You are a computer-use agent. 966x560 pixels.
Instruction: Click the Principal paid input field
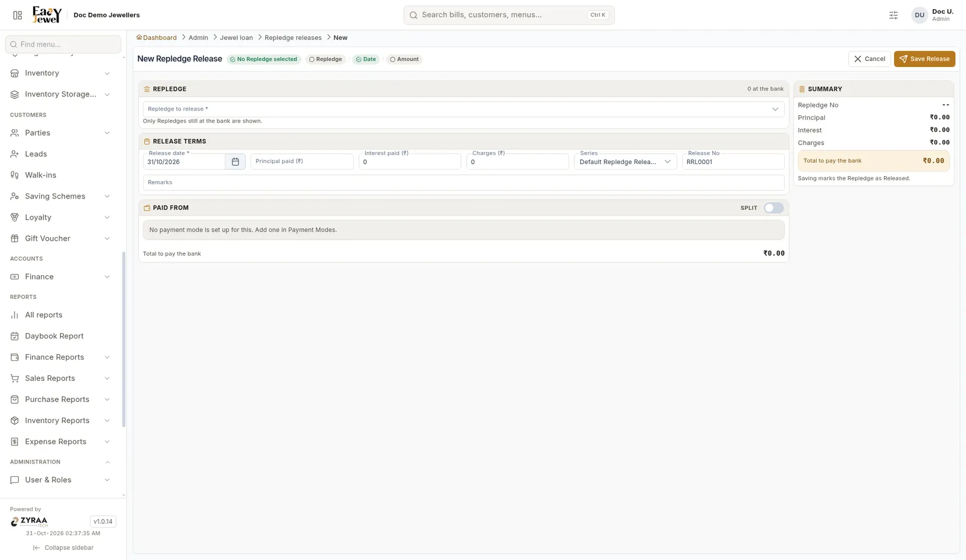(x=302, y=162)
